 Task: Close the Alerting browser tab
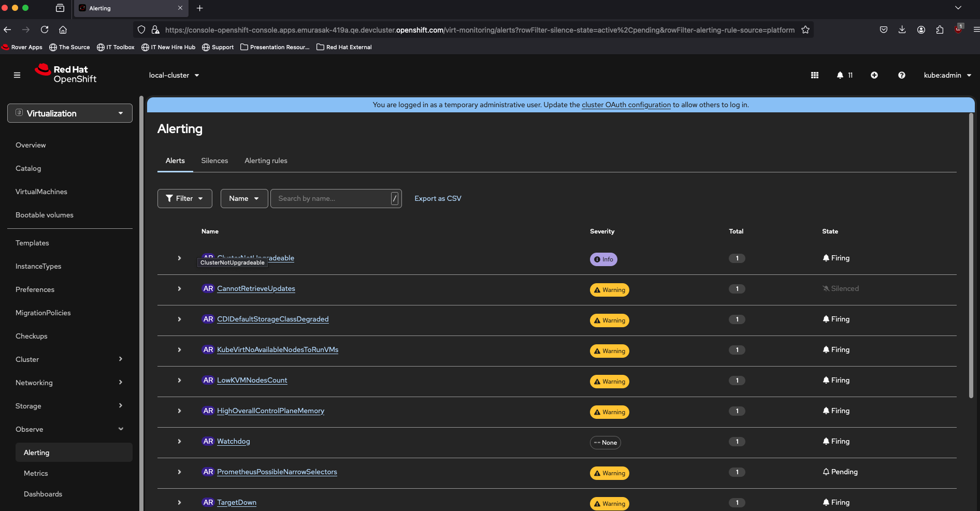(180, 8)
